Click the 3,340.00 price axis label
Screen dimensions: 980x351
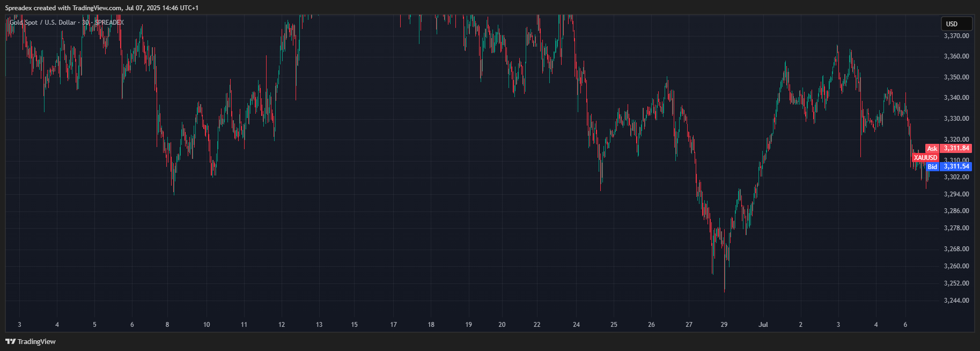pos(956,98)
